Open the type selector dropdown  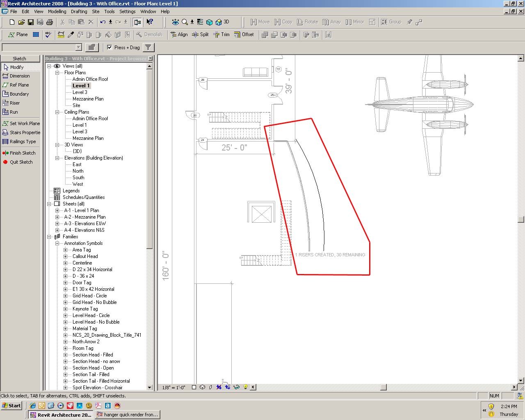point(79,47)
